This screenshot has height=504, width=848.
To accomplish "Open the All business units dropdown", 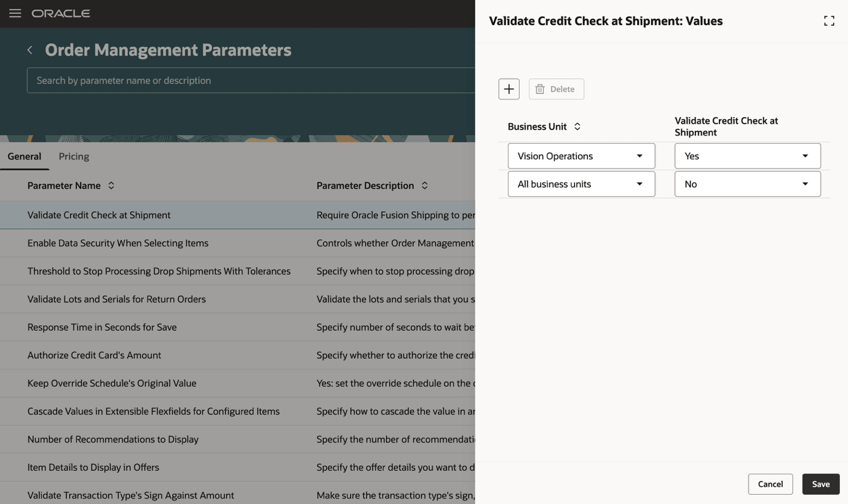I will click(x=581, y=184).
